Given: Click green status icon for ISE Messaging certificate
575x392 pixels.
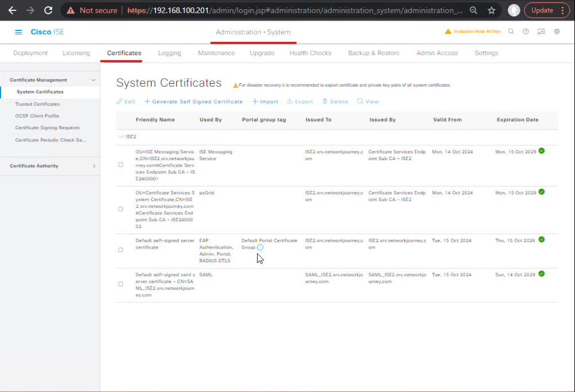Looking at the screenshot, I should 542,151.
